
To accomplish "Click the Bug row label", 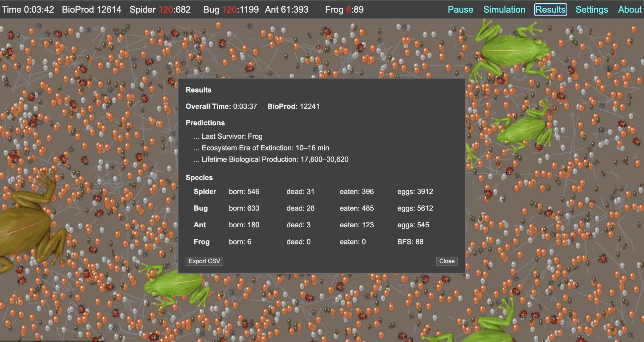I will click(x=201, y=209).
